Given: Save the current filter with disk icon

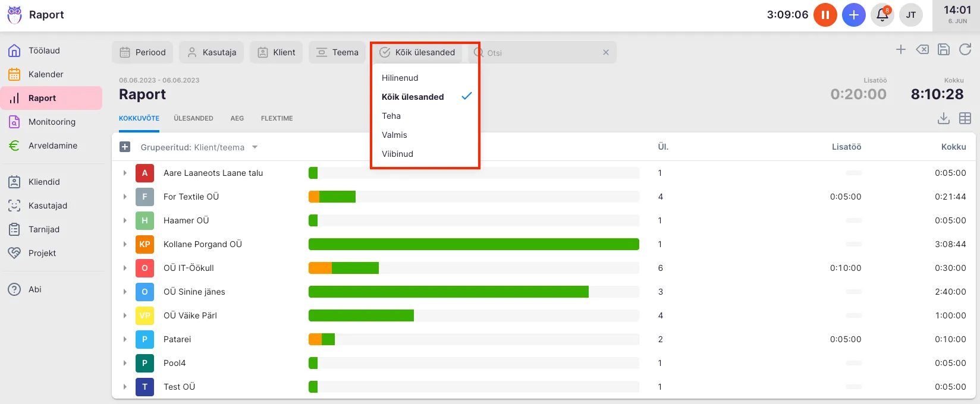Looking at the screenshot, I should 944,50.
